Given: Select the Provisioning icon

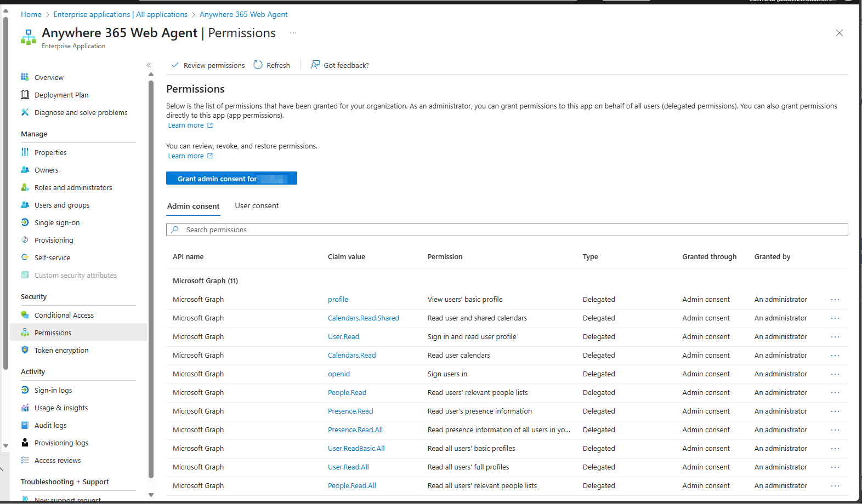Looking at the screenshot, I should tap(25, 240).
